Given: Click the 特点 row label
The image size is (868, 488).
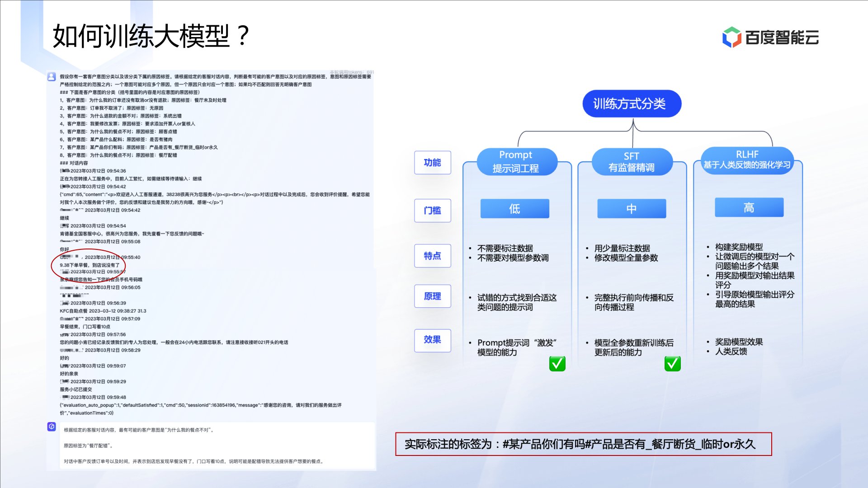Looking at the screenshot, I should tap(433, 255).
